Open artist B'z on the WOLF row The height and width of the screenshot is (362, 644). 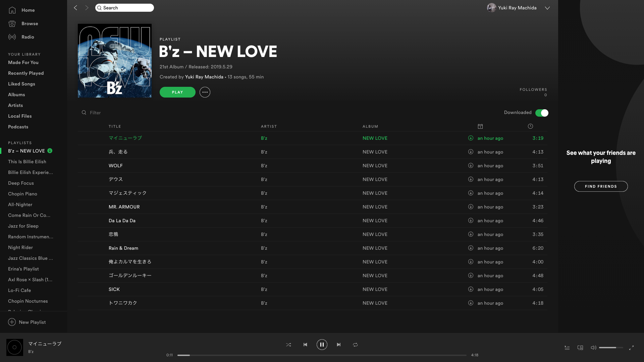(264, 166)
